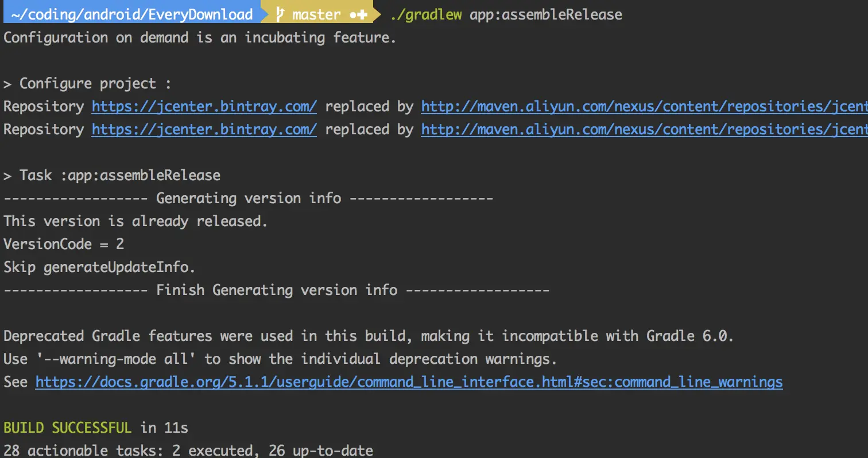This screenshot has height=458, width=868.
Task: Open the jcenter.bintray.com link on first Repository line
Action: point(204,106)
